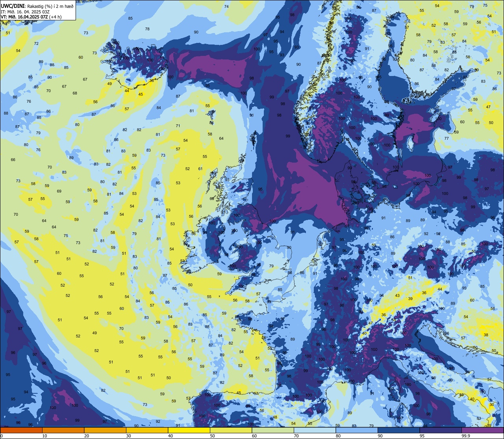
Task: Click the amber 30–40 legend swatch
Action: point(147,430)
